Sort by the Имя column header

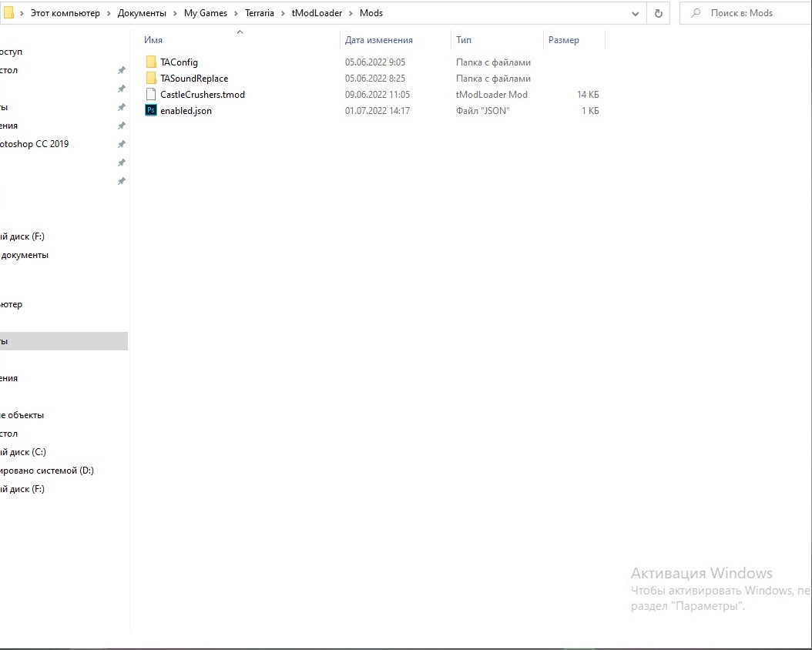click(x=153, y=40)
